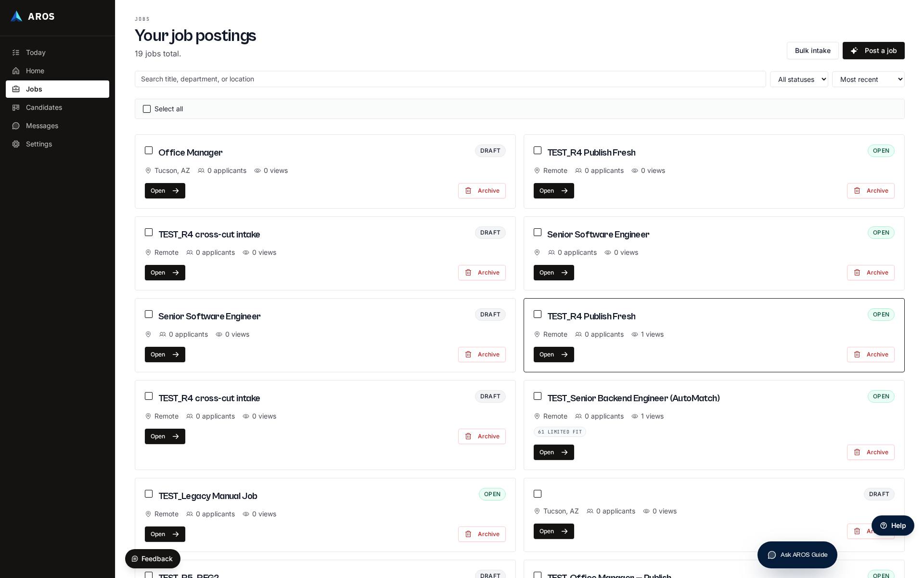Click the Jobs briefcase icon in sidebar

16,89
